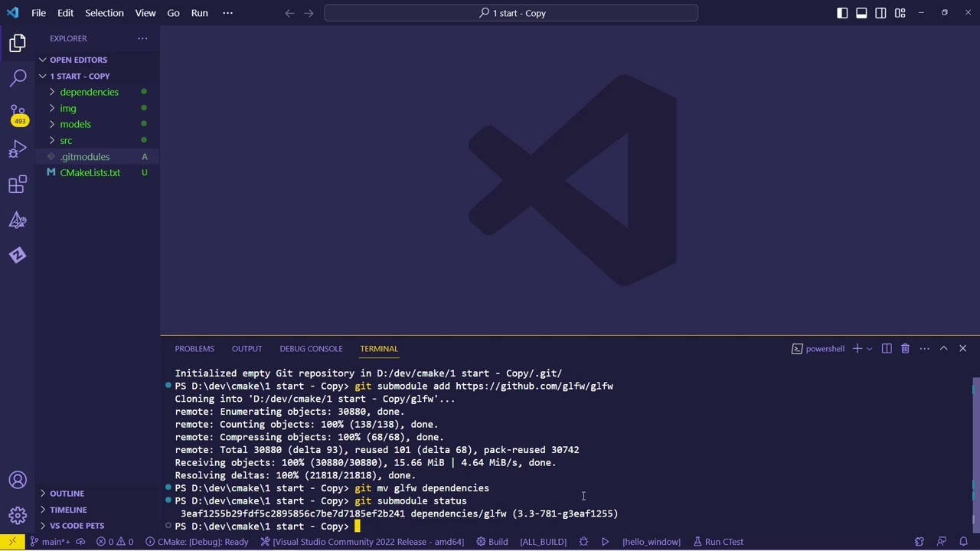Screen dimensions: 980x551
Task: Kill terminal with trash icon
Action: coord(905,349)
